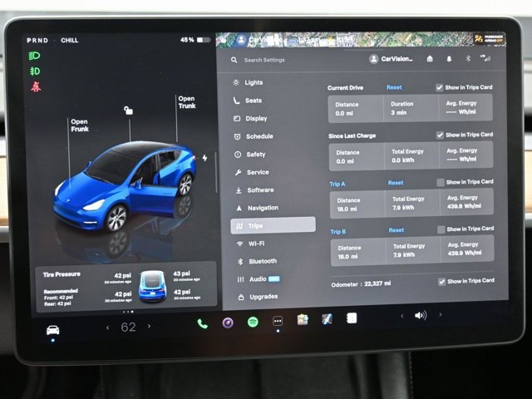Select Navigation in settings menu
Image resolution: width=532 pixels, height=399 pixels.
(x=262, y=208)
